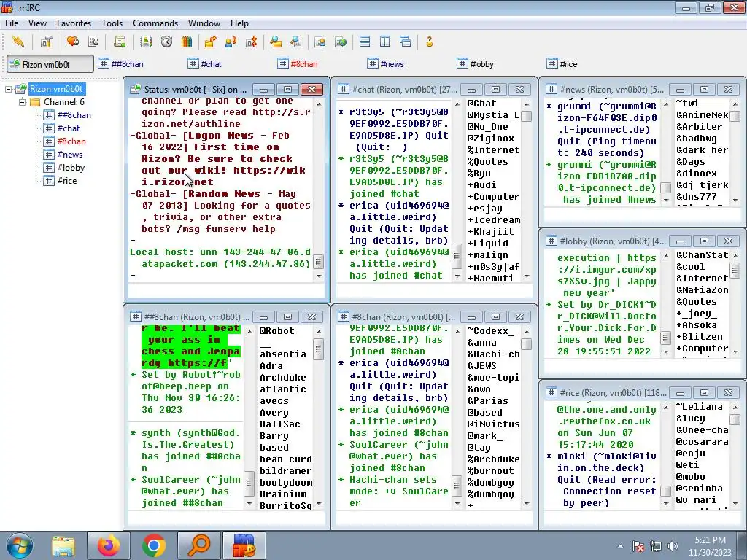Open the Favorites menu
Viewport: 747px width, 560px height.
coord(74,23)
